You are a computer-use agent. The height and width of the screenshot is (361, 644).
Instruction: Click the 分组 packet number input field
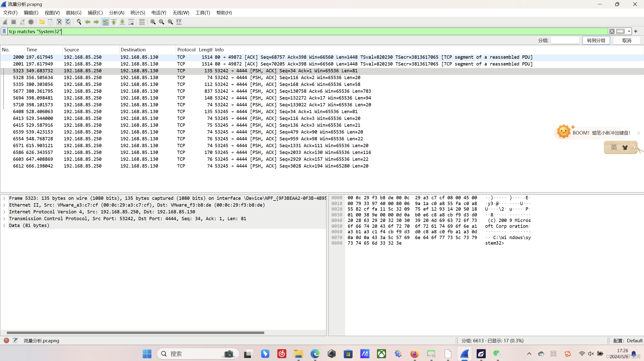[565, 40]
